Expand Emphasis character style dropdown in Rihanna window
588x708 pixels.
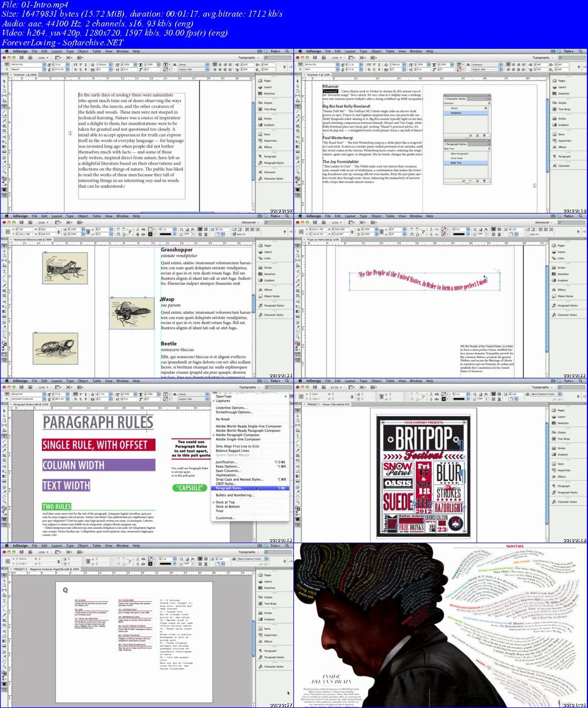click(501, 65)
